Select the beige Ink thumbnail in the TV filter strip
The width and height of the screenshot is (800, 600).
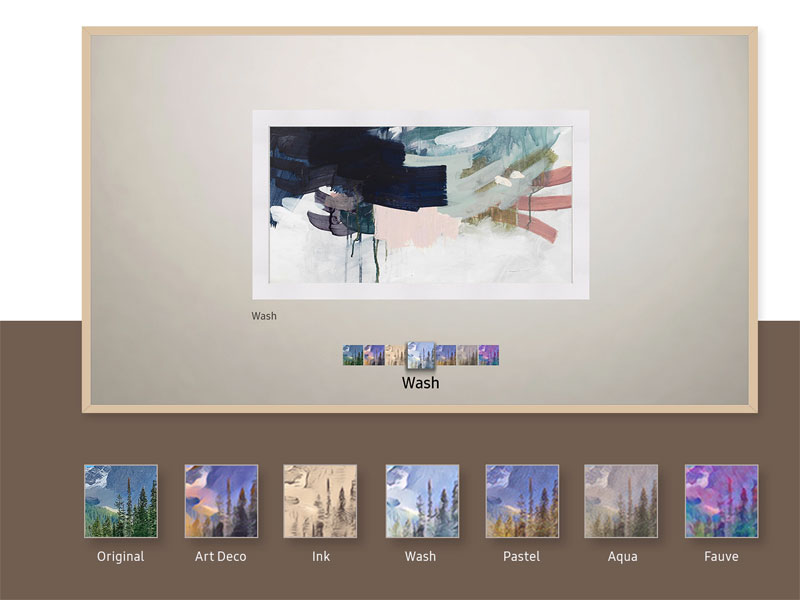[395, 355]
